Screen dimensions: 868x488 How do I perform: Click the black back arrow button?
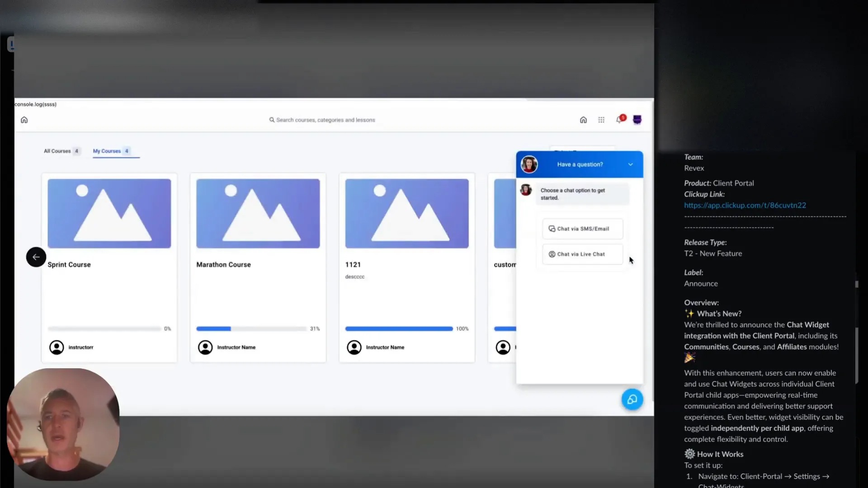pyautogui.click(x=36, y=257)
